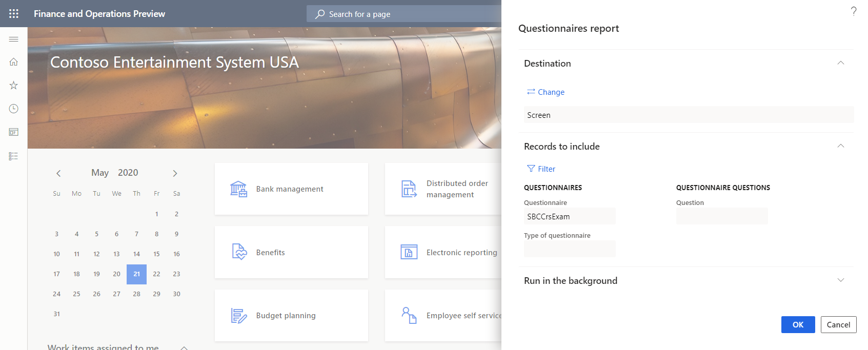Click the Screen destination field
Screen dimensions: 868x350
tap(689, 115)
